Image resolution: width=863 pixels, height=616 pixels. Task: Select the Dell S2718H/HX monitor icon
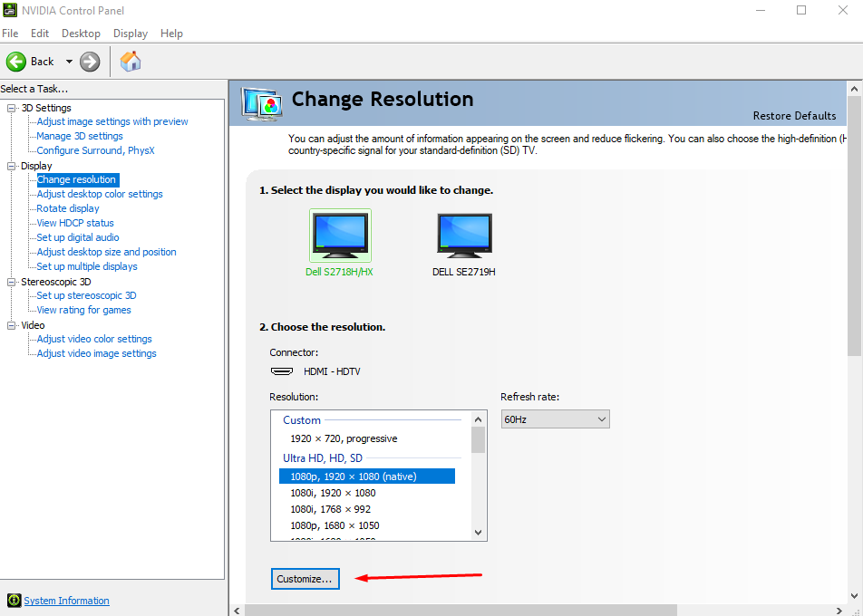click(340, 236)
